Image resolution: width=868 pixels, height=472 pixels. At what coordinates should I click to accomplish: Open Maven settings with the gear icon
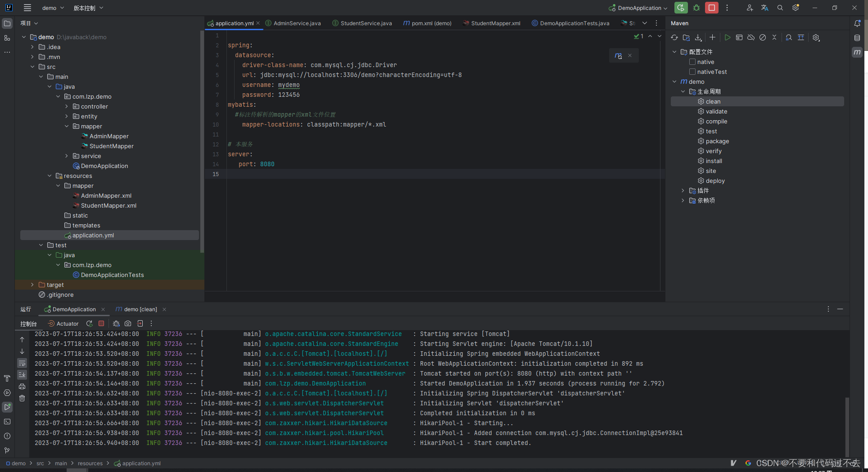(x=816, y=37)
